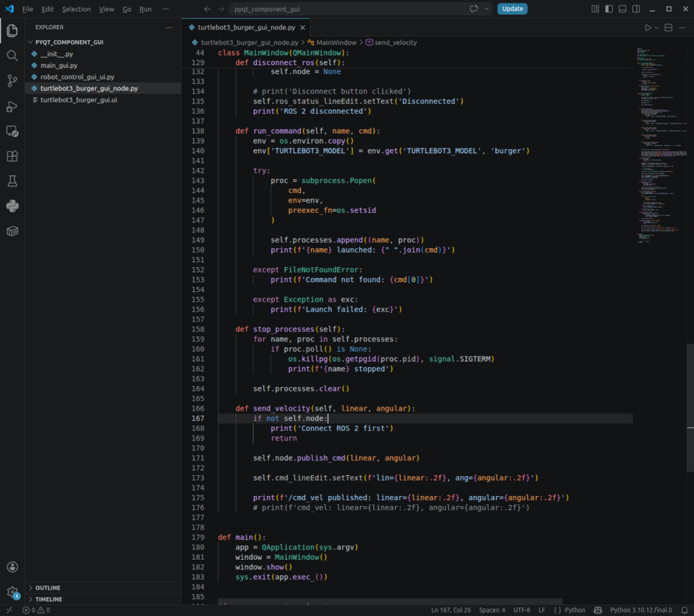Select the turtlebot3_burger_gui_node.py editor tab
This screenshot has width=694, height=616.
pyautogui.click(x=246, y=27)
